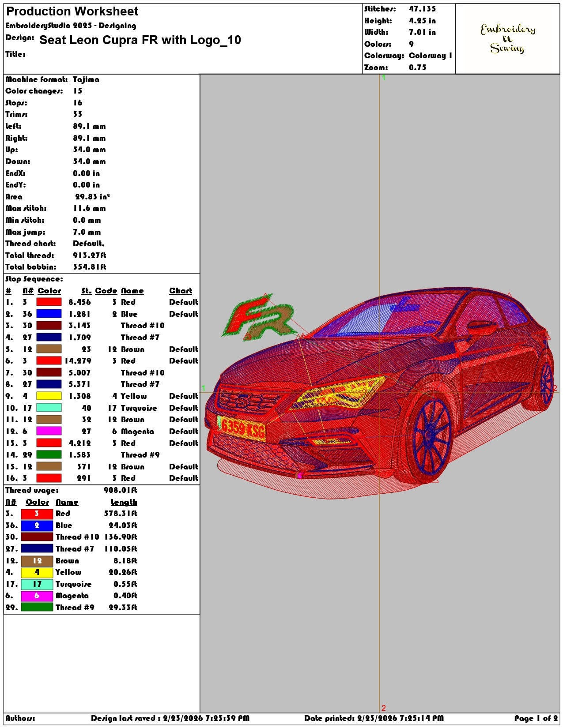This screenshot has height=728, width=563.
Task: Click the total bobbin value '354.81ft'
Action: (x=90, y=267)
